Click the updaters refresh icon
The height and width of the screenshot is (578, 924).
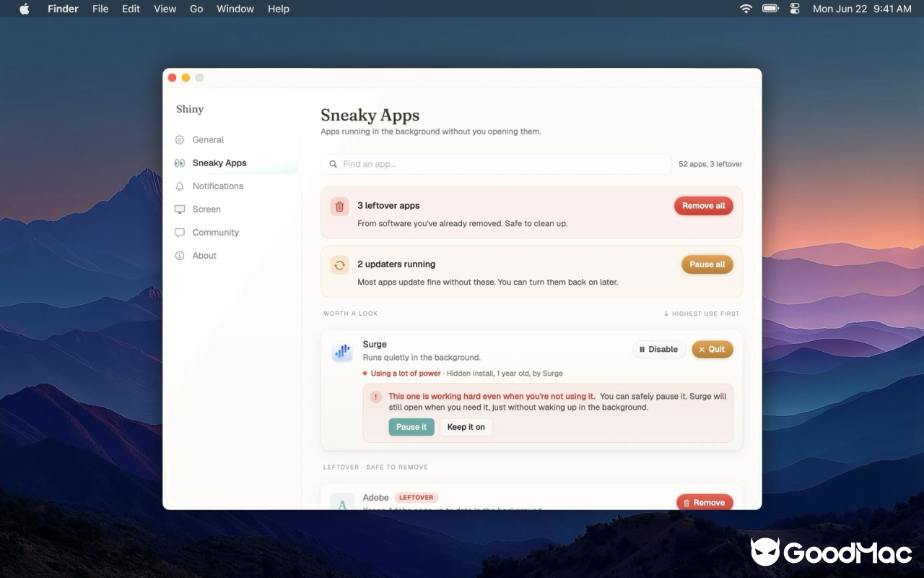(x=339, y=265)
